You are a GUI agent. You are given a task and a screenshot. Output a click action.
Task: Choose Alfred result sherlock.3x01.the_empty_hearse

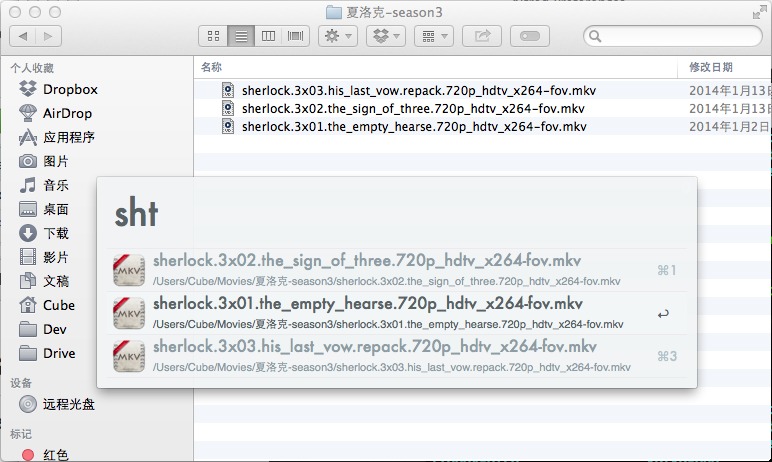tap(397, 313)
